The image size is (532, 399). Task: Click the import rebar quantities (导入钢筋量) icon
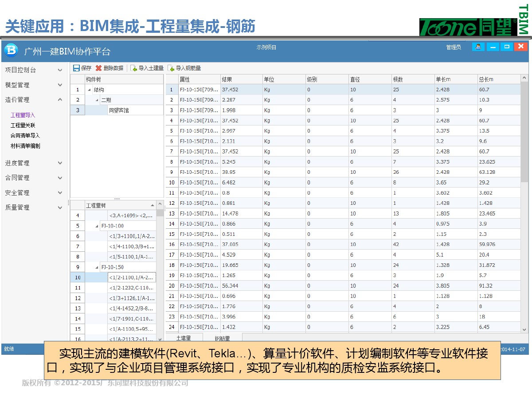pos(171,68)
